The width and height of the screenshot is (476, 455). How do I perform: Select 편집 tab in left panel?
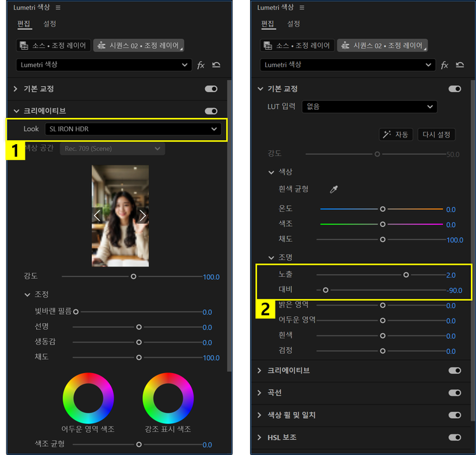(24, 23)
